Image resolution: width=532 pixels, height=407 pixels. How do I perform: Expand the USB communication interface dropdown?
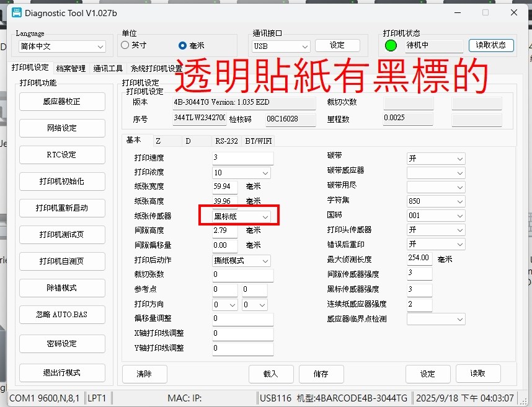[281, 46]
